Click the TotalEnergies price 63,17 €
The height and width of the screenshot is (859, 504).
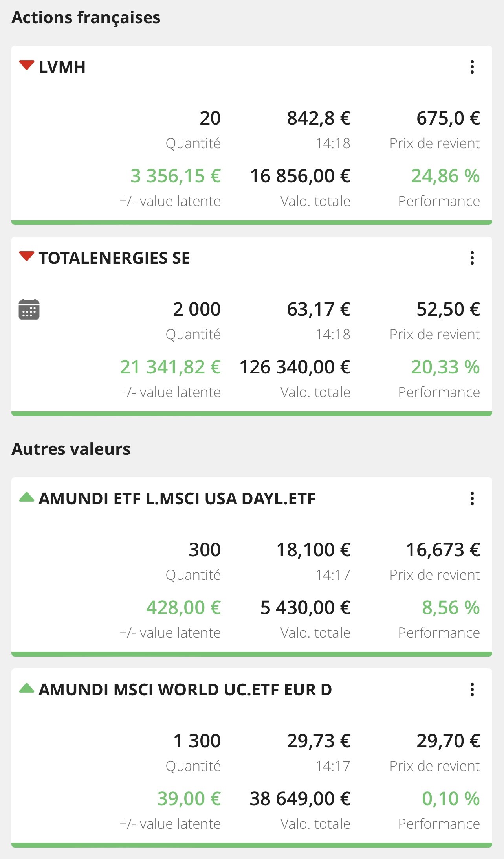(x=319, y=309)
